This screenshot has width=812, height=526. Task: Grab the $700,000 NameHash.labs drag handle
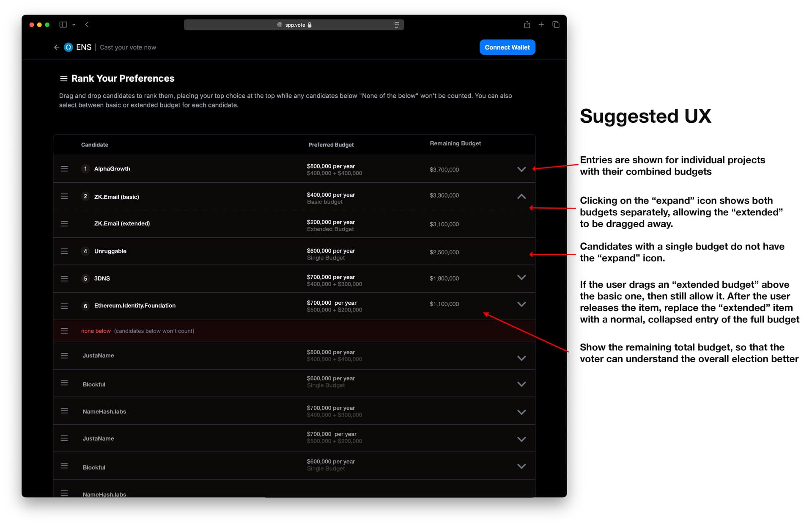[x=64, y=411]
